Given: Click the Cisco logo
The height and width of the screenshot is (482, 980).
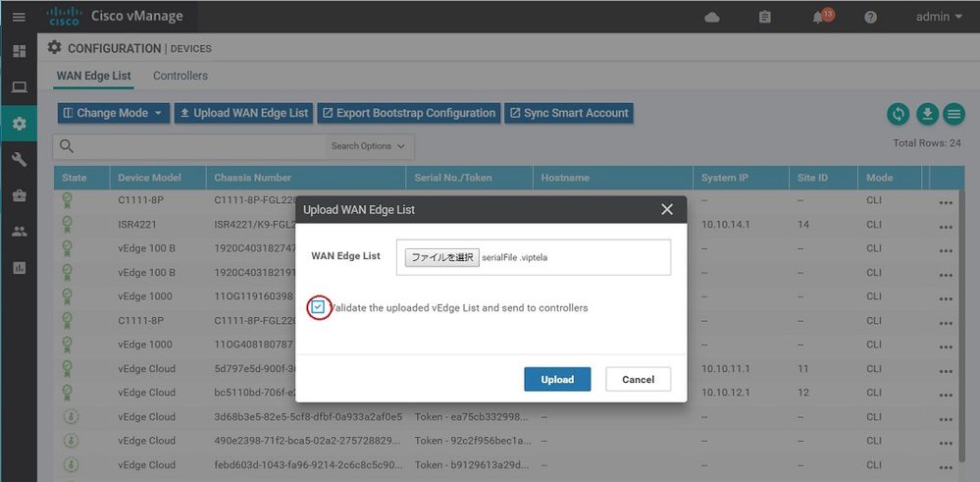Looking at the screenshot, I should (64, 17).
